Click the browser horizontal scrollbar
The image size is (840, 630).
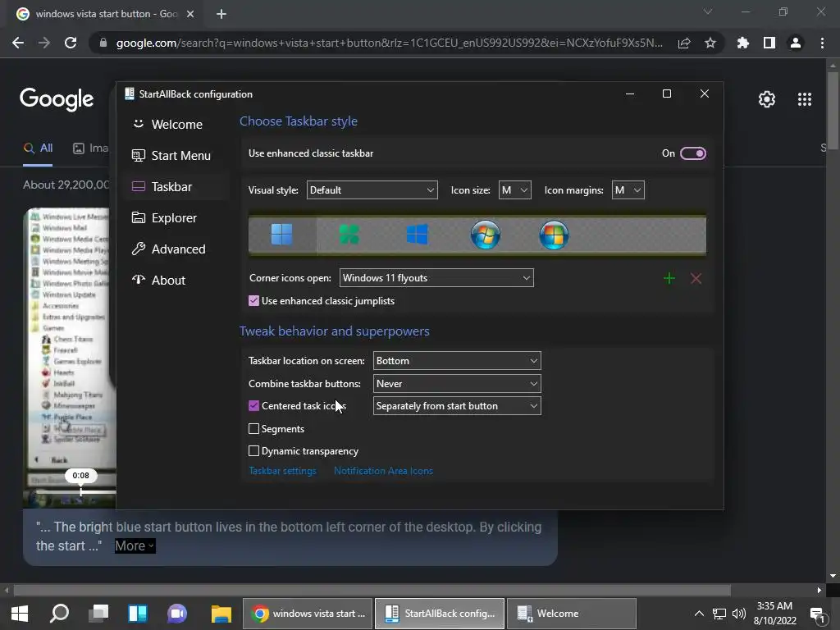[x=372, y=591]
